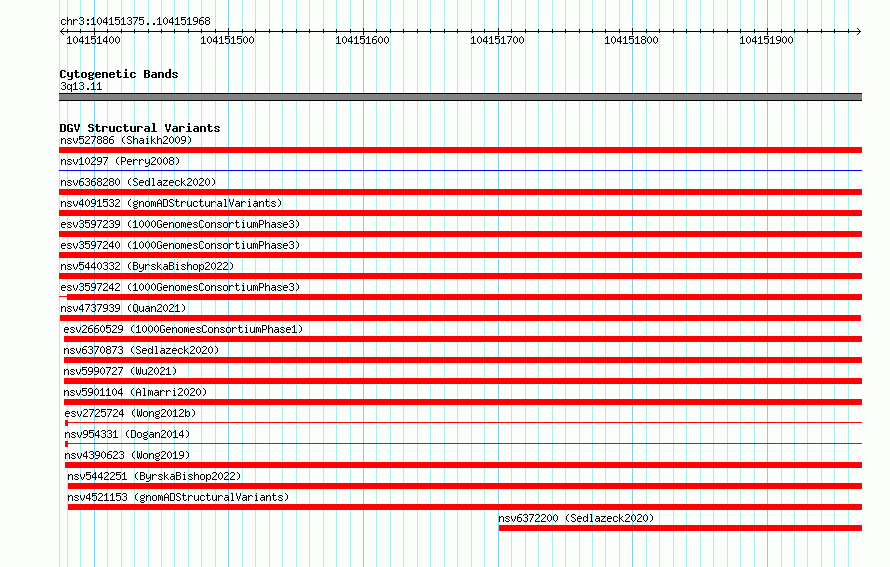Select the red bar under nsv5440332

pos(460,276)
